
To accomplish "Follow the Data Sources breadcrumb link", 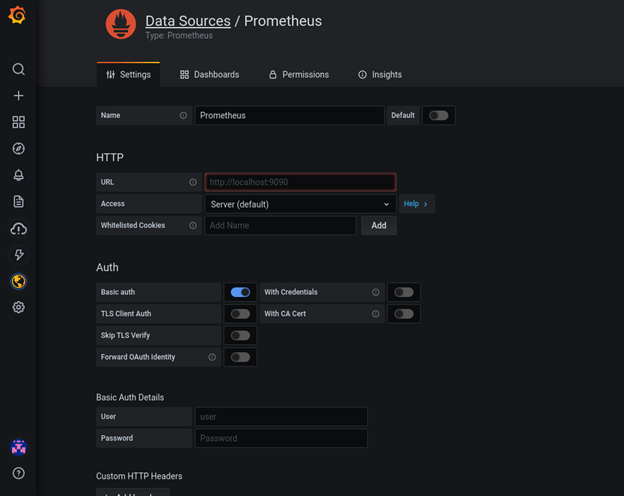I will (187, 21).
